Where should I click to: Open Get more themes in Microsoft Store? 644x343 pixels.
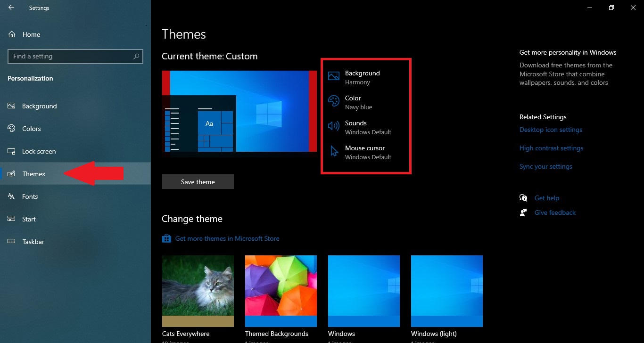(x=227, y=238)
